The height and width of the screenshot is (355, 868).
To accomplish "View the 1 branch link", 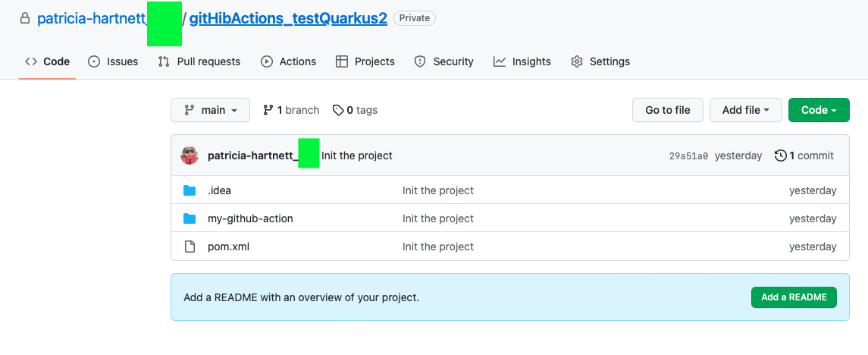I will [x=291, y=110].
